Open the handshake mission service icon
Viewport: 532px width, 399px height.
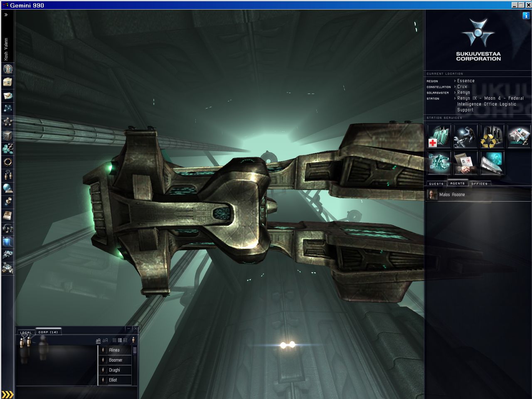pyautogui.click(x=465, y=163)
